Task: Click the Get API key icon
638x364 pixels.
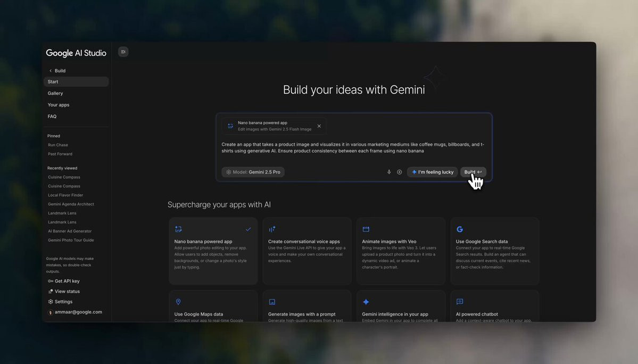Action: pos(51,281)
